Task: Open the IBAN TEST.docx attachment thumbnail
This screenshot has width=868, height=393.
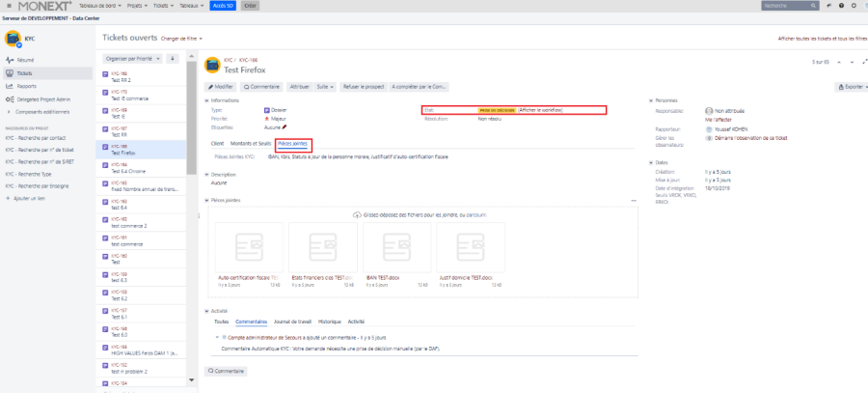Action: coord(391,249)
